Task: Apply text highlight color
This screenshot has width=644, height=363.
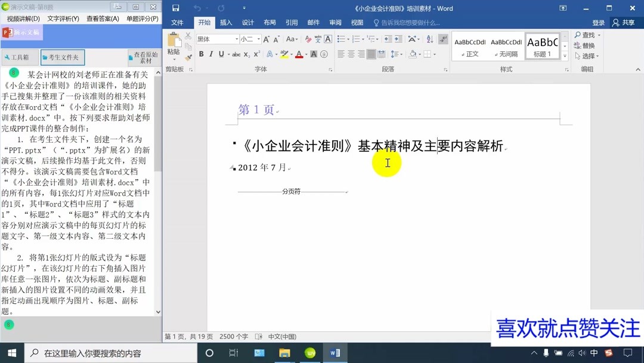Action: tap(285, 54)
